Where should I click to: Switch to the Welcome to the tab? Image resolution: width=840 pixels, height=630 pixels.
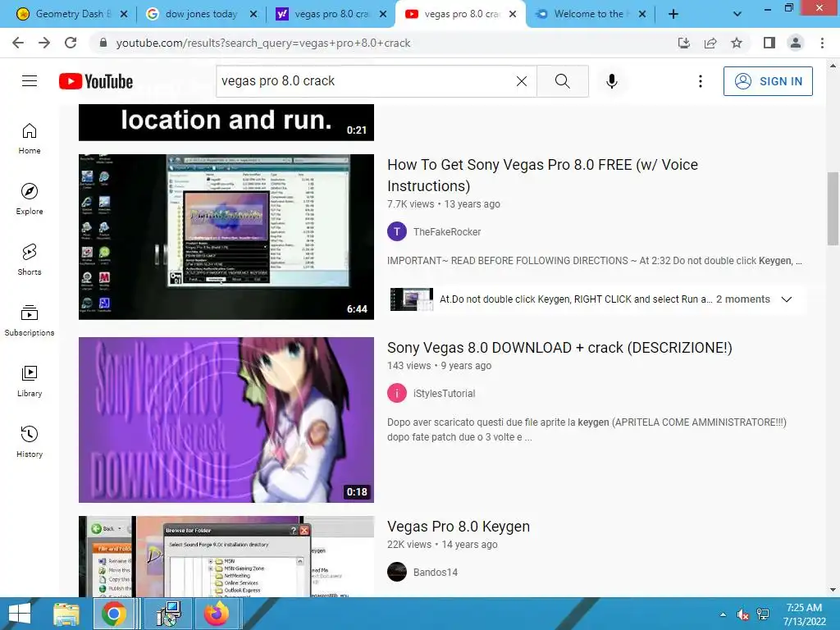[x=590, y=14]
